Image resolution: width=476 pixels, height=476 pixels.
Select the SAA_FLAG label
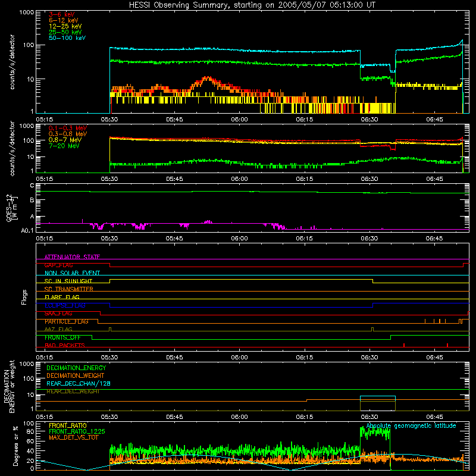tap(58, 314)
